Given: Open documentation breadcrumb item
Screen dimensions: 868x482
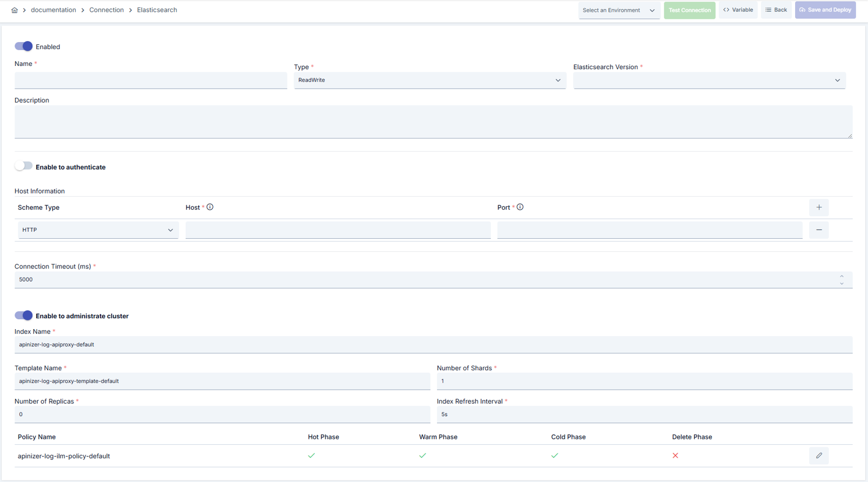Looking at the screenshot, I should pyautogui.click(x=53, y=10).
